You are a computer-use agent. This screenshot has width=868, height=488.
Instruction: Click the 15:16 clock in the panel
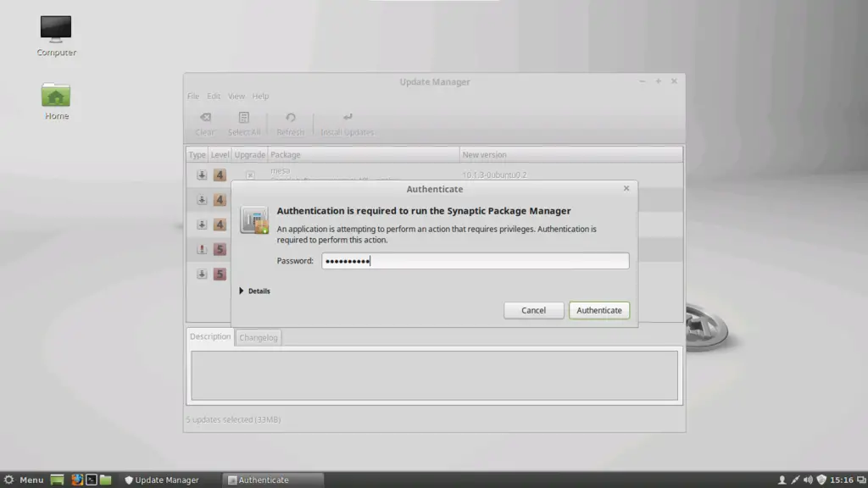842,480
